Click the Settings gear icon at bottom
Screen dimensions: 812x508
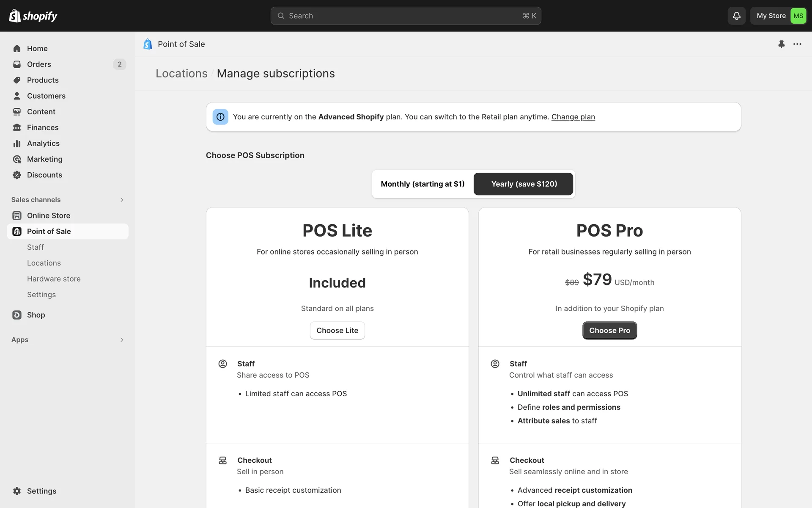tap(17, 491)
